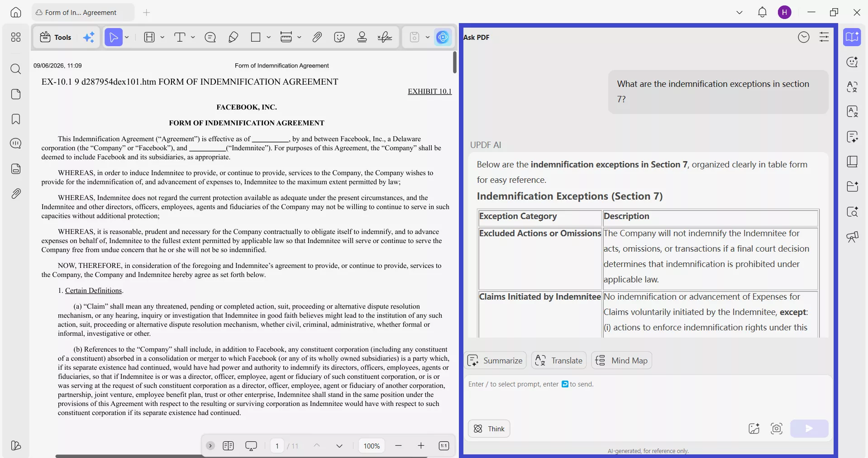
Task: Go to the previous page arrow
Action: point(317,446)
